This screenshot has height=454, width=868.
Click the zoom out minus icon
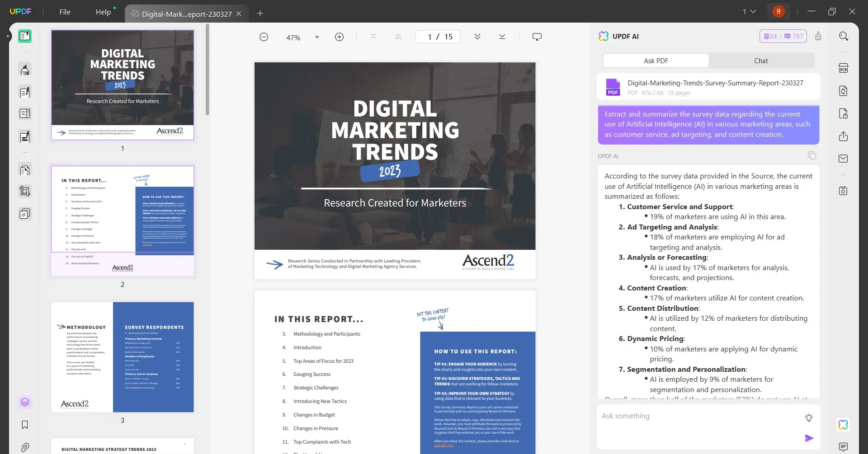click(x=264, y=37)
